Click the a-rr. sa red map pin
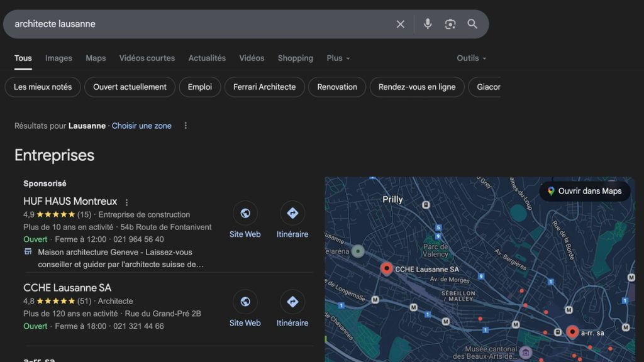 [x=572, y=332]
